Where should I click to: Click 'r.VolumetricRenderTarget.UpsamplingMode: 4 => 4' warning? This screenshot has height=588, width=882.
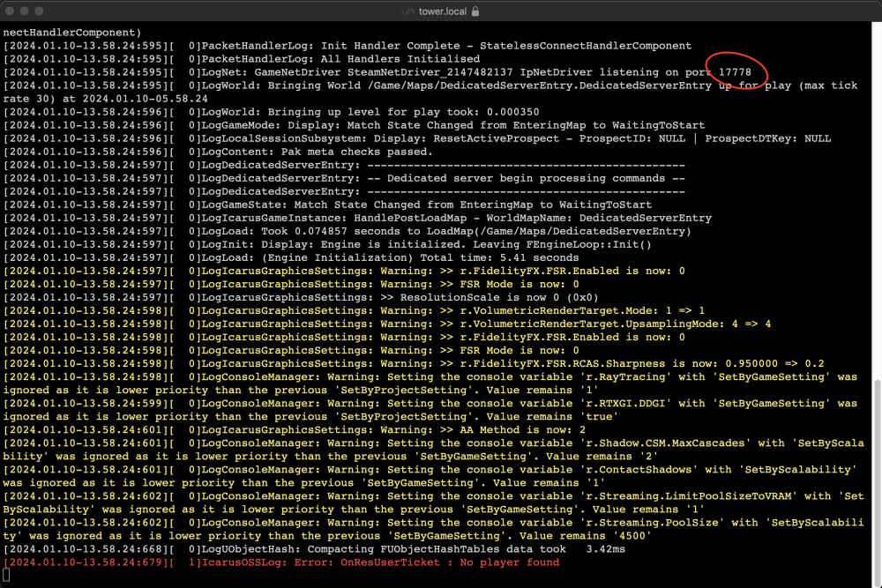[x=616, y=324]
